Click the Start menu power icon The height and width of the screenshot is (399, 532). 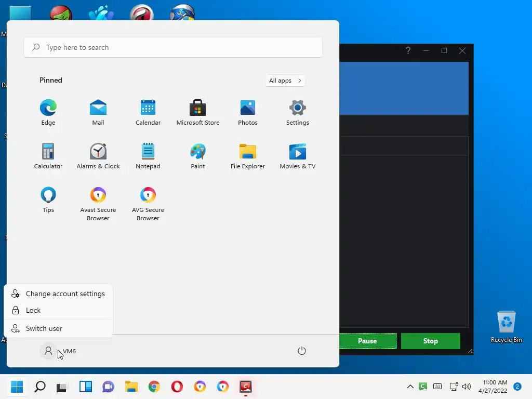coord(302,351)
